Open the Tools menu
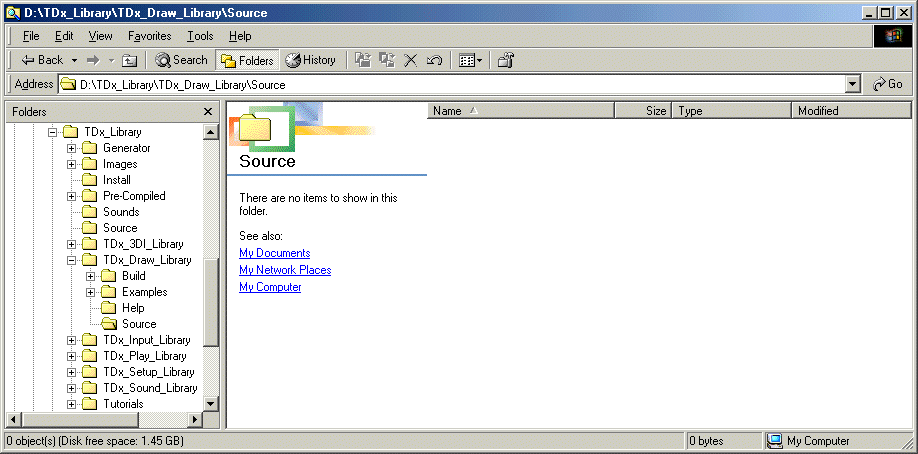The width and height of the screenshot is (918, 454). point(200,36)
